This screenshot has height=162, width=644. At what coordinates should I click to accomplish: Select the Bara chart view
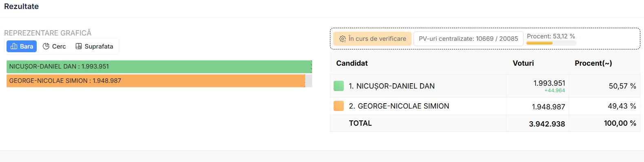[x=22, y=47]
